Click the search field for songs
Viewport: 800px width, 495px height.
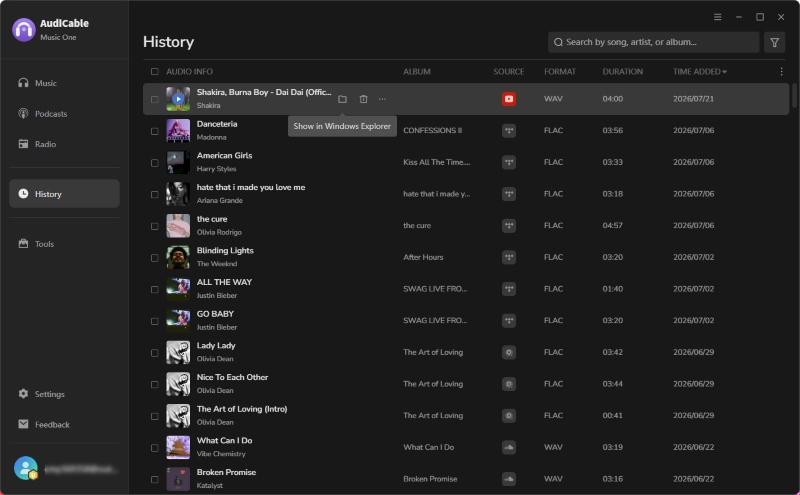654,42
